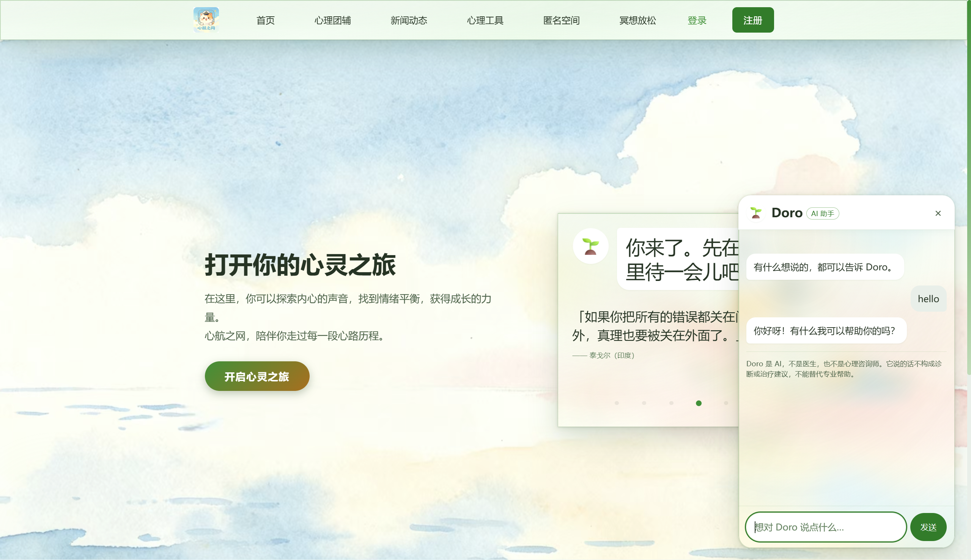The height and width of the screenshot is (560, 971).
Task: Open 心理工具 in the navigation
Action: click(485, 20)
